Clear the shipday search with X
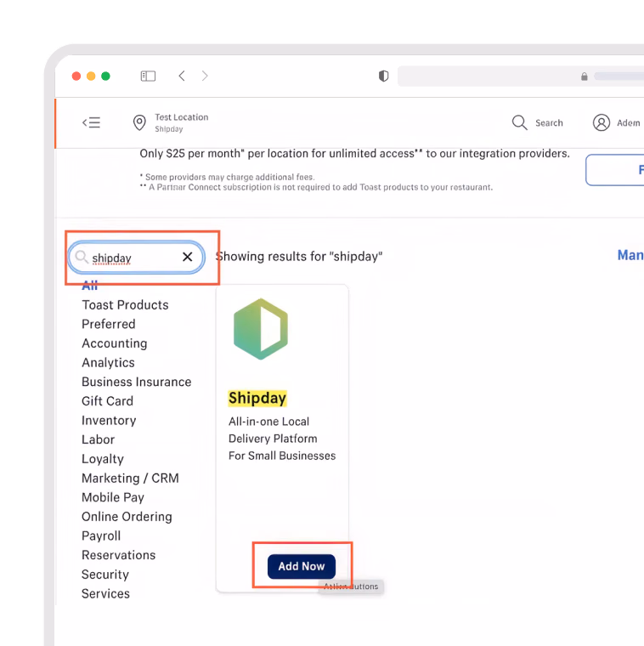The width and height of the screenshot is (644, 646). pos(188,257)
